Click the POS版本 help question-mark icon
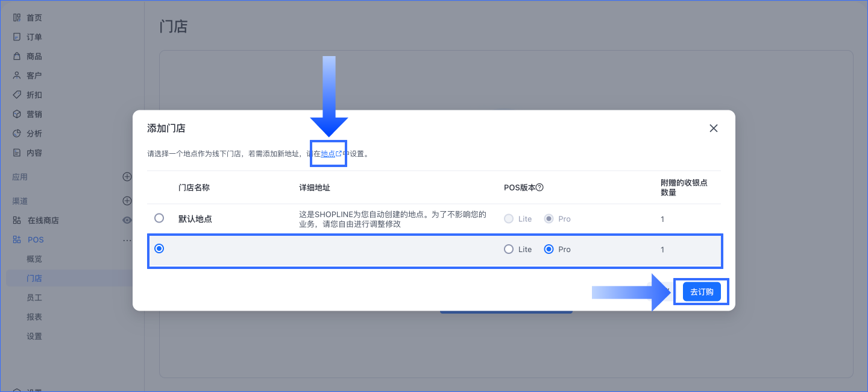Image resolution: width=868 pixels, height=392 pixels. pyautogui.click(x=540, y=188)
